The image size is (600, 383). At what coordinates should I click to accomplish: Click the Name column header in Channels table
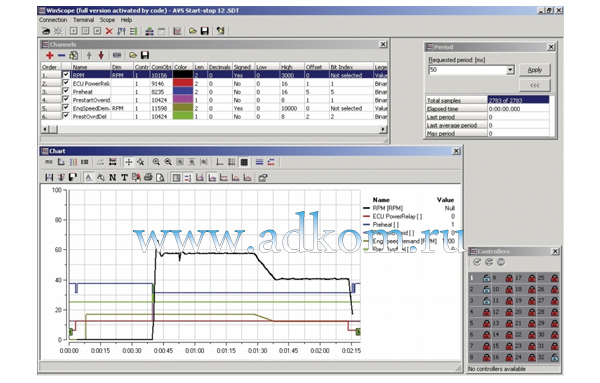click(x=91, y=67)
